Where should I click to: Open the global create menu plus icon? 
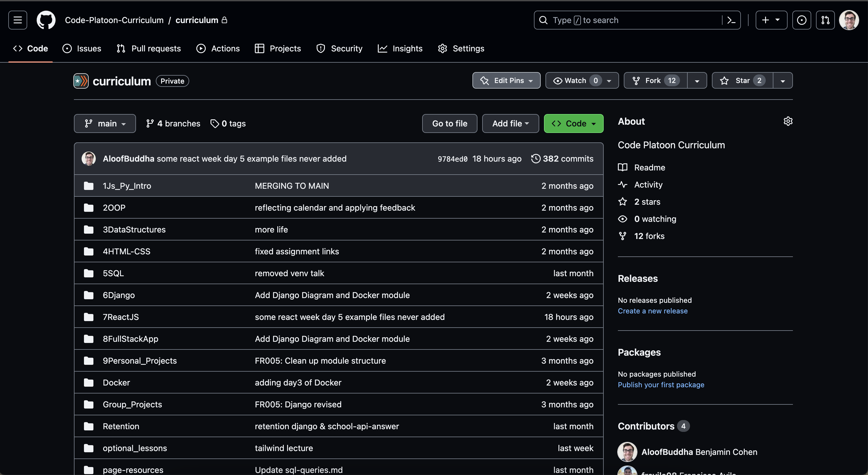point(771,20)
